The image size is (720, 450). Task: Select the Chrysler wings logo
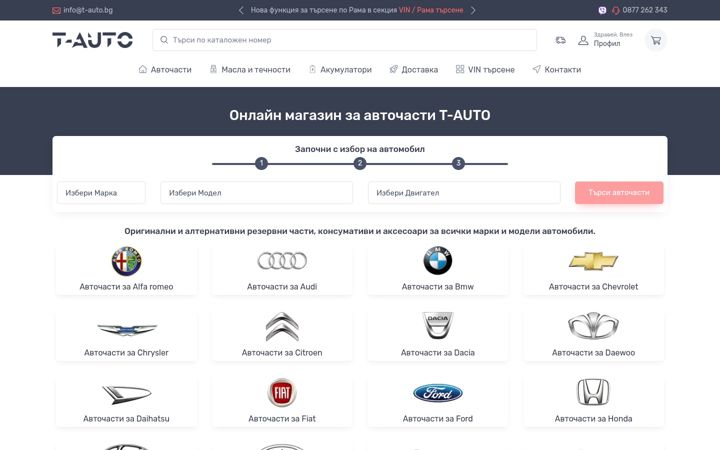[126, 329]
